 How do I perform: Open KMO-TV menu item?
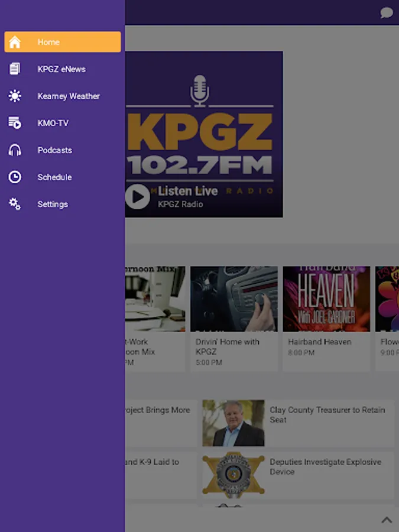(x=63, y=123)
